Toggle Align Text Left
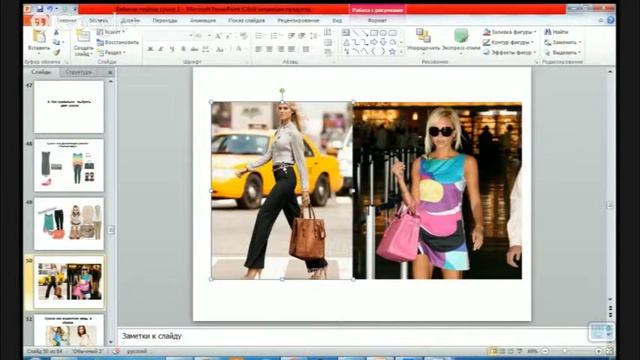 [x=258, y=49]
